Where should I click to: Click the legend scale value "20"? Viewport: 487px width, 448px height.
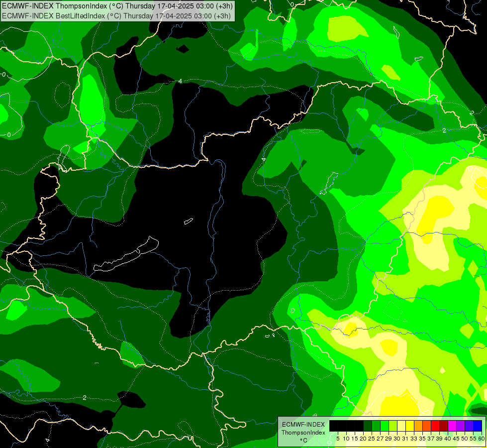[363, 439]
